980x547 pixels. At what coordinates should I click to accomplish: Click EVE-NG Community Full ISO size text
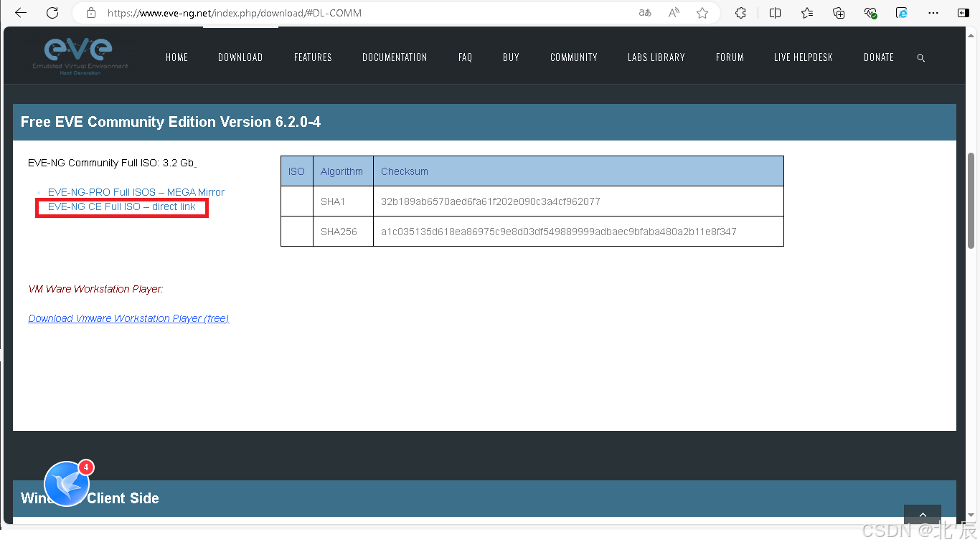click(112, 163)
